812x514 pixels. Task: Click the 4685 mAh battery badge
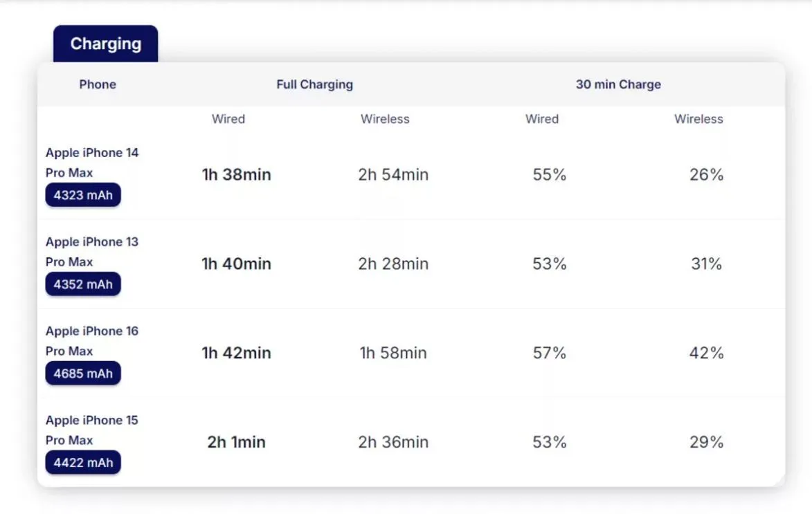coord(83,374)
